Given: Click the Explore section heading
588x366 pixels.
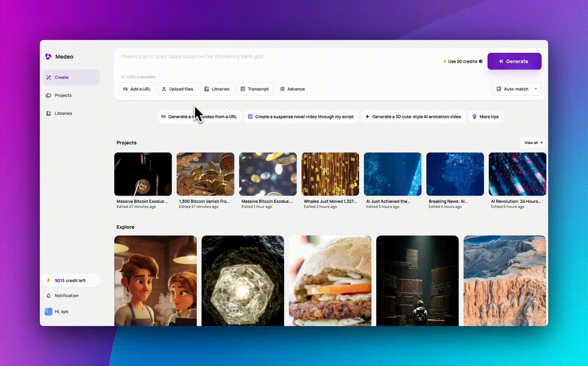Looking at the screenshot, I should click(125, 227).
